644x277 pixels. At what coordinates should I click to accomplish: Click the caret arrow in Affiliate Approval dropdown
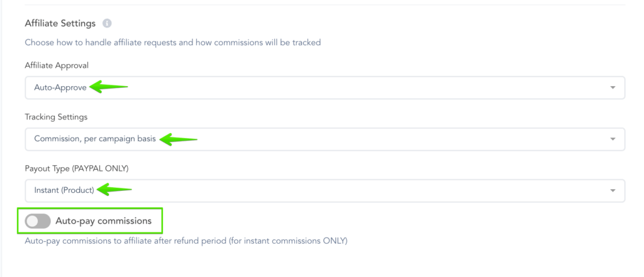tap(613, 88)
